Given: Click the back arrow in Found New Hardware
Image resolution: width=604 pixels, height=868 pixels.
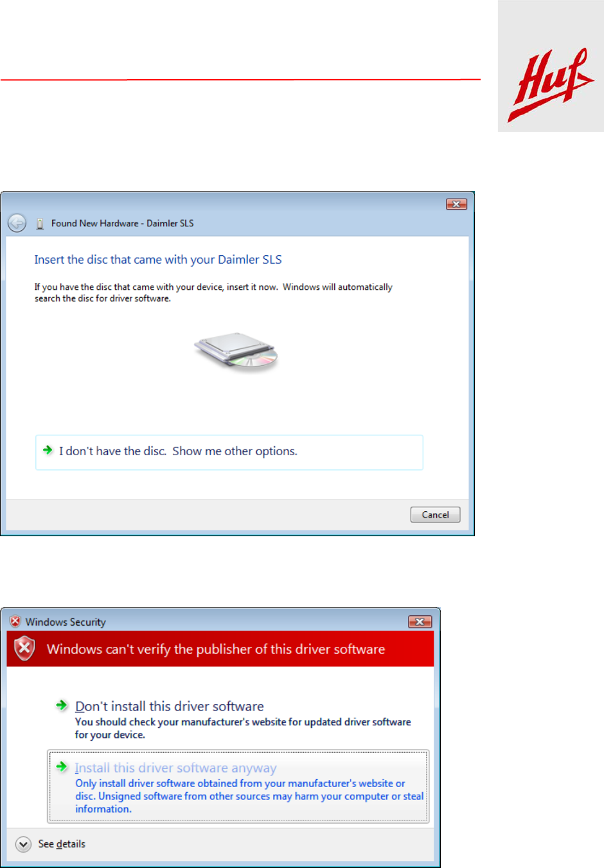Looking at the screenshot, I should [17, 223].
